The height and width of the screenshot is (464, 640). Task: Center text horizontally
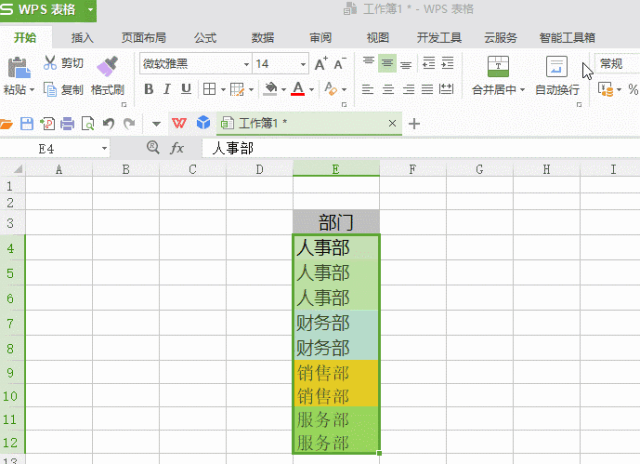pos(388,89)
